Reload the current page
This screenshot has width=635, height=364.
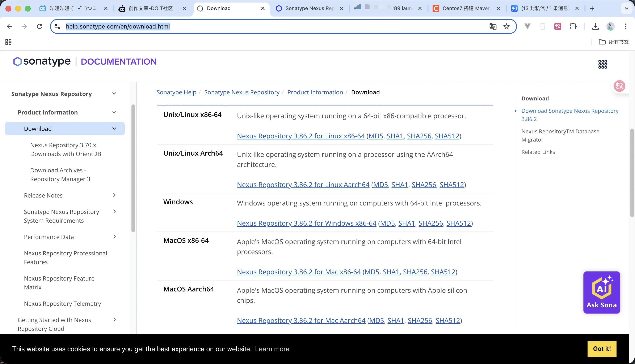tap(39, 26)
